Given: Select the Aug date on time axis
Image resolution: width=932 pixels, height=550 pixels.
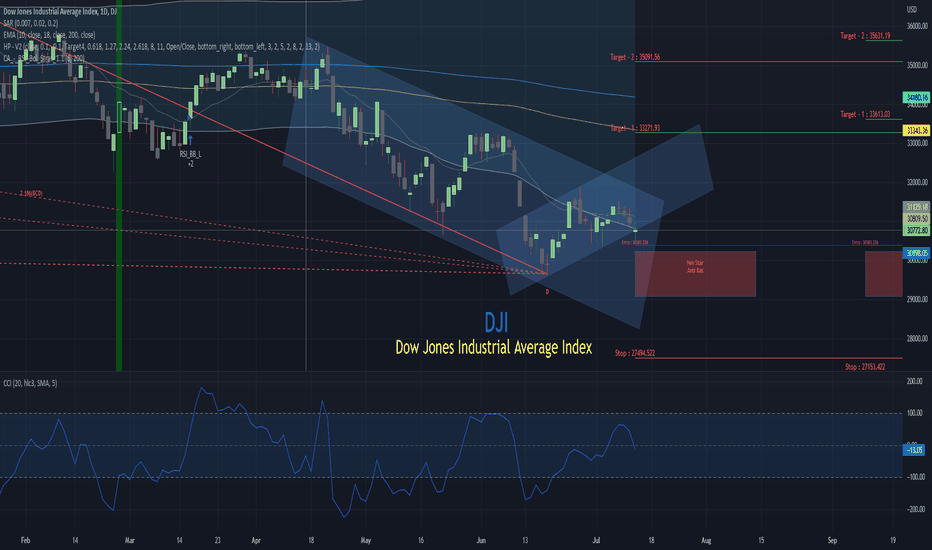Looking at the screenshot, I should pos(706,540).
